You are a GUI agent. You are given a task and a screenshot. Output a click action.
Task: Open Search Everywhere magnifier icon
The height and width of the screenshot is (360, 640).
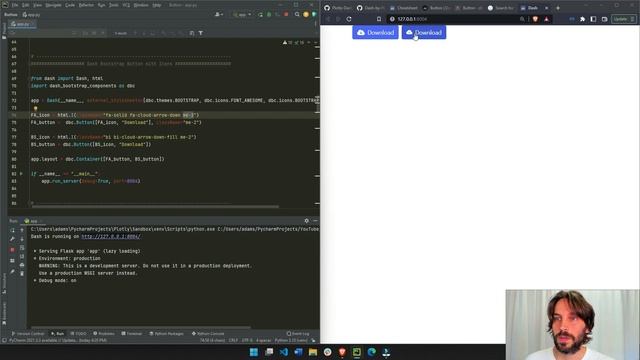coord(297,15)
